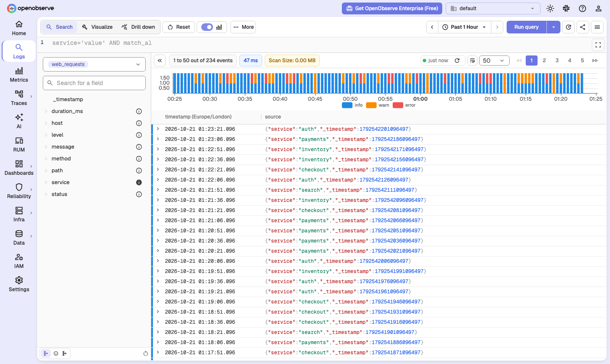Click the Reset button
The image size is (610, 364).
[x=178, y=27]
